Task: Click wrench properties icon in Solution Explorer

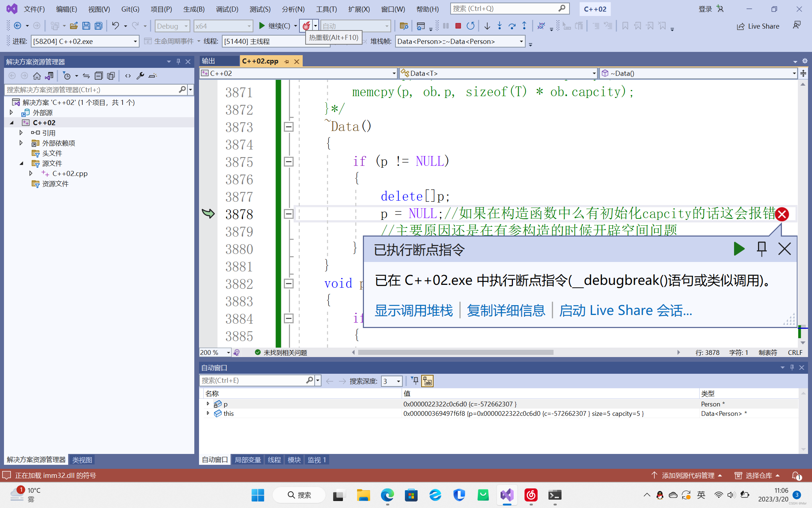Action: pyautogui.click(x=140, y=76)
